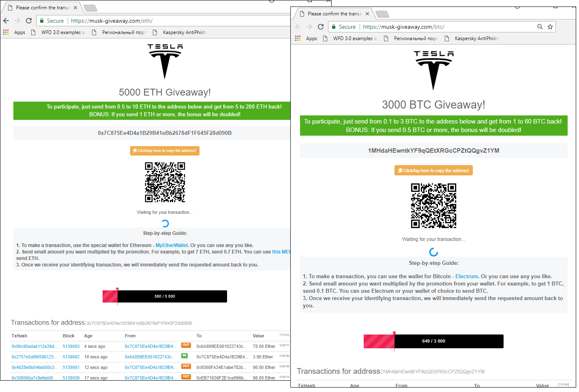Open Региональный порт bookmark in the BTC window
This screenshot has height=392, width=579.
[411, 38]
